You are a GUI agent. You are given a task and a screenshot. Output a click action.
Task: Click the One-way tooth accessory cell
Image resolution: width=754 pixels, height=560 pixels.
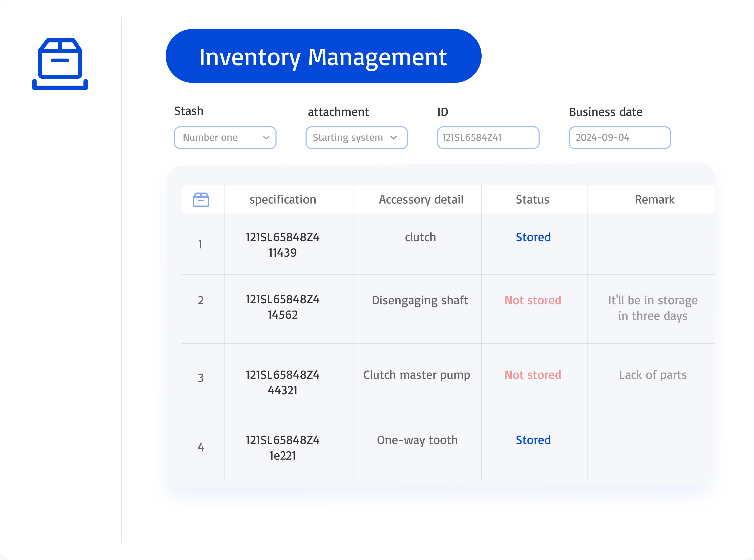[418, 440]
